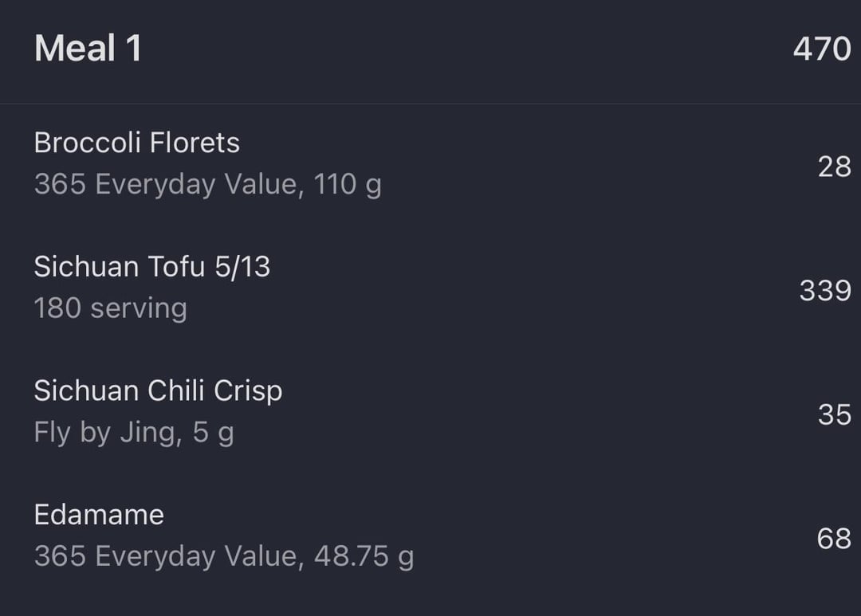Image resolution: width=861 pixels, height=616 pixels.
Task: Click the 5/13 date in the tofu title
Action: [x=242, y=267]
